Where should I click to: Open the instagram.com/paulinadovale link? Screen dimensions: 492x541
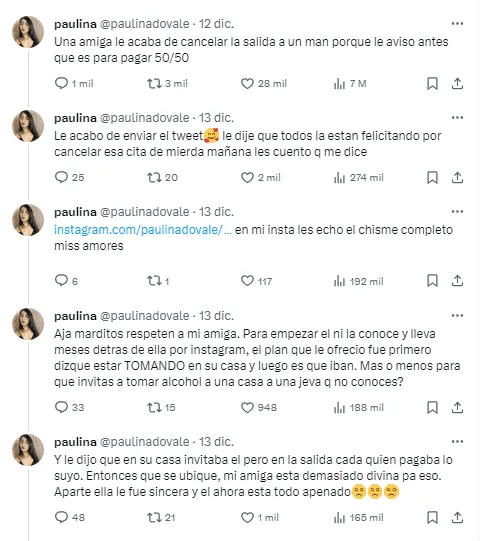(x=143, y=230)
